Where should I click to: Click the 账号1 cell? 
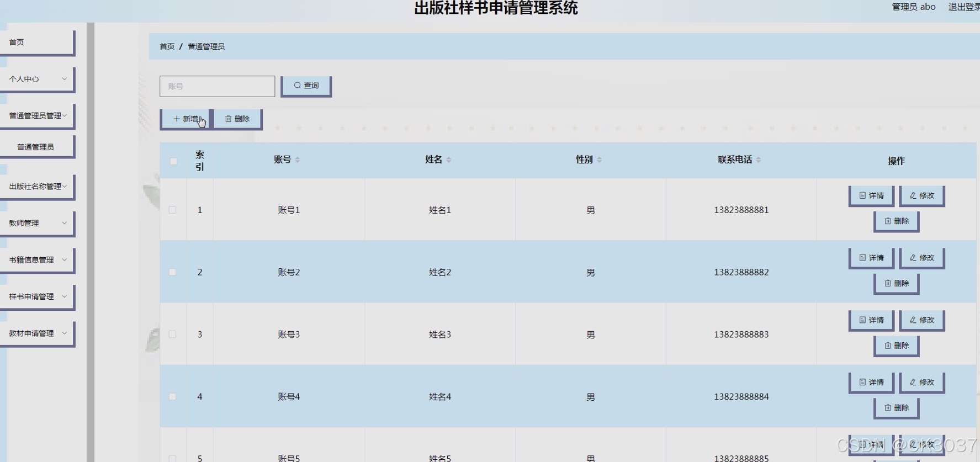click(x=289, y=210)
